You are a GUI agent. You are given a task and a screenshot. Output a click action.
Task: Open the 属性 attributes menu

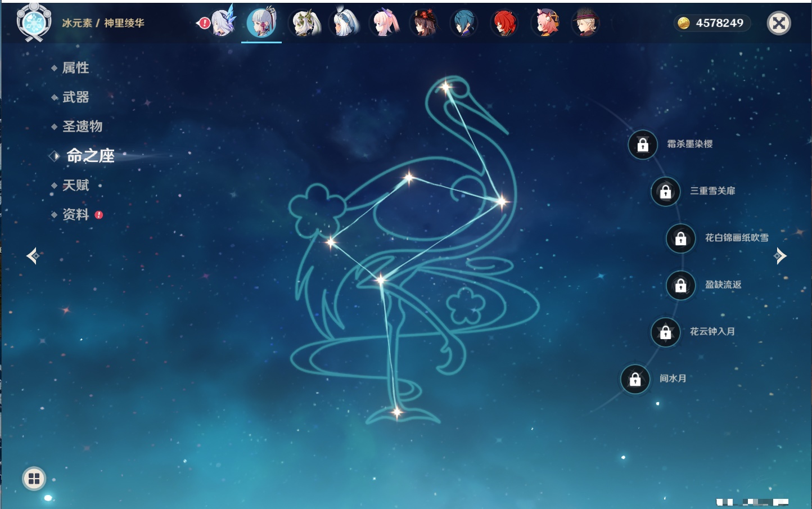[75, 68]
